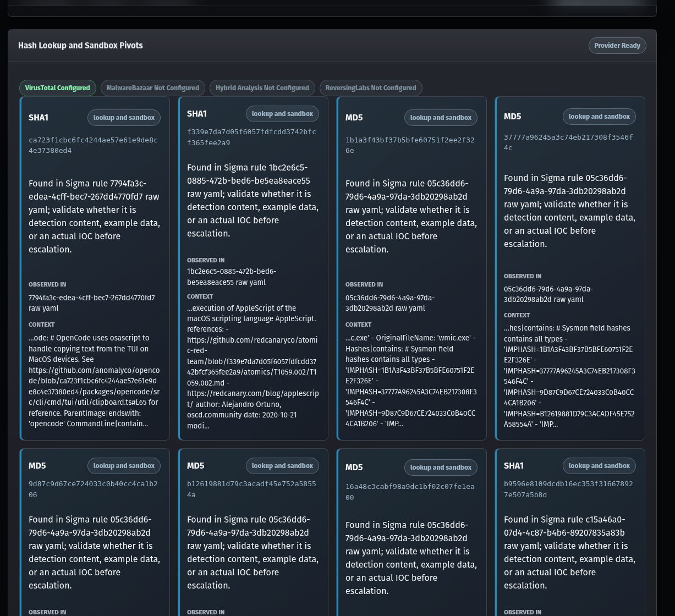Select hash f339e7da7d05f6057fdfcdd3742bfcf365fee2a9
The width and height of the screenshot is (675, 616).
click(x=251, y=137)
